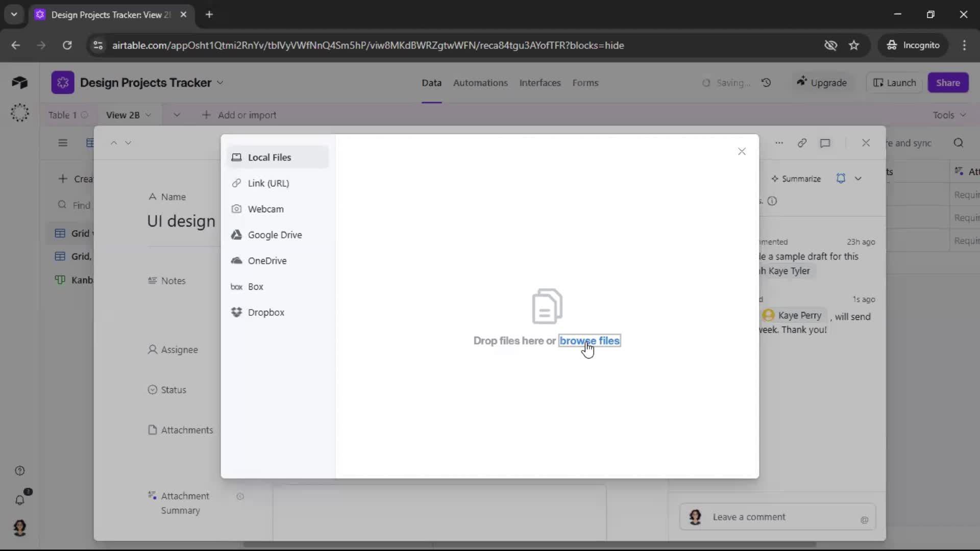Open Chrome menu three dots
Image resolution: width=980 pixels, height=551 pixels.
(964, 45)
